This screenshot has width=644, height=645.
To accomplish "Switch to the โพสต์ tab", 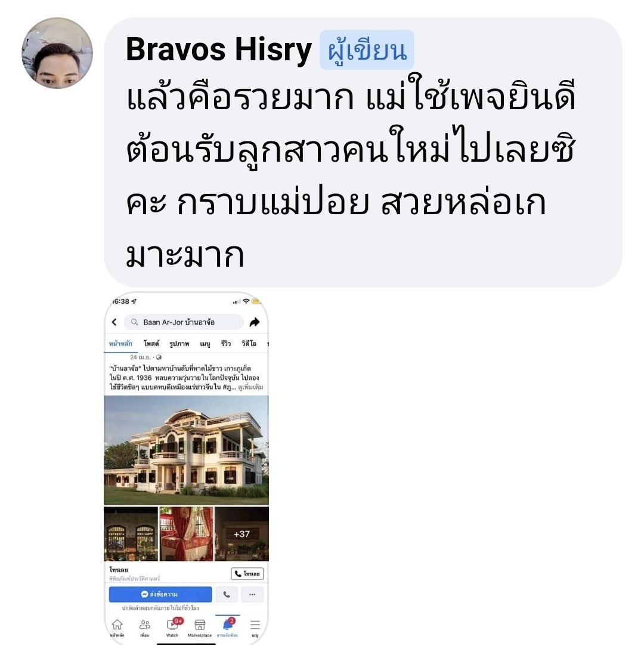I will [x=151, y=344].
